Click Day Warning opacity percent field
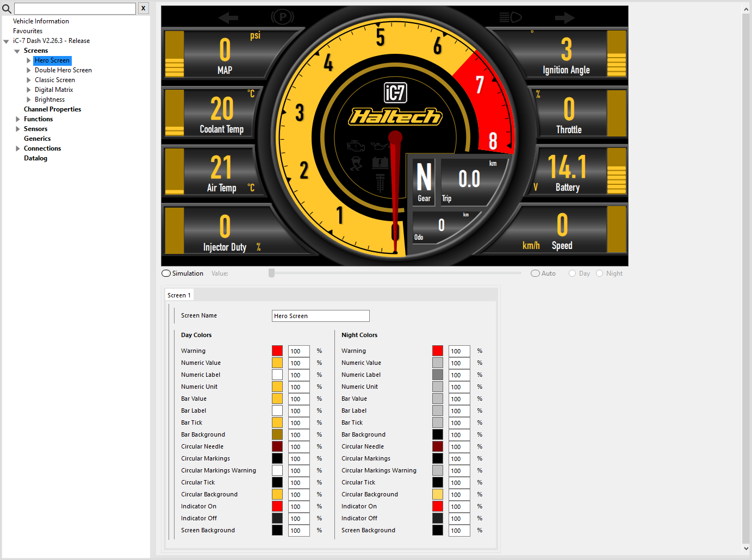Image resolution: width=752 pixels, height=560 pixels. [x=299, y=351]
